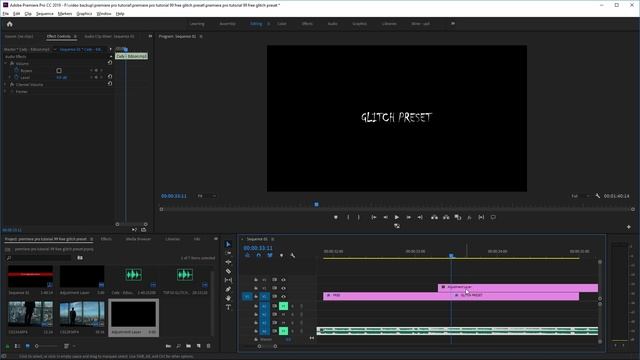Image resolution: width=640 pixels, height=360 pixels.
Task: Click Add Marker in Program monitor
Action: (x=336, y=217)
